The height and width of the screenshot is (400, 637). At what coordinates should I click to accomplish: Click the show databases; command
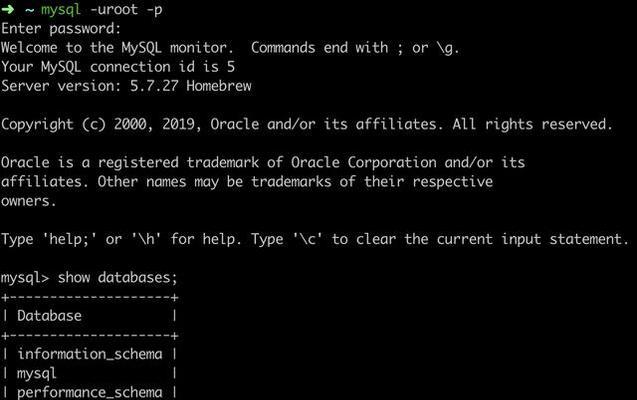click(x=118, y=278)
